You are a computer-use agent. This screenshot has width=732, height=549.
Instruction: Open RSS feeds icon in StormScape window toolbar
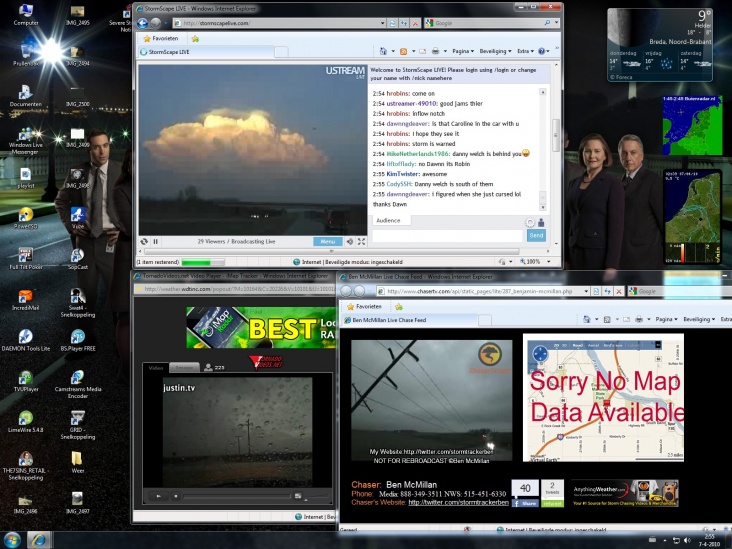(x=403, y=51)
